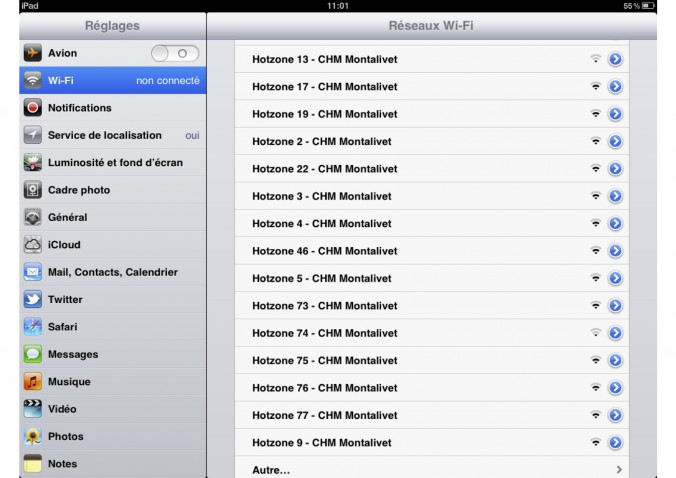Click chevron on the Autre… row

click(619, 469)
